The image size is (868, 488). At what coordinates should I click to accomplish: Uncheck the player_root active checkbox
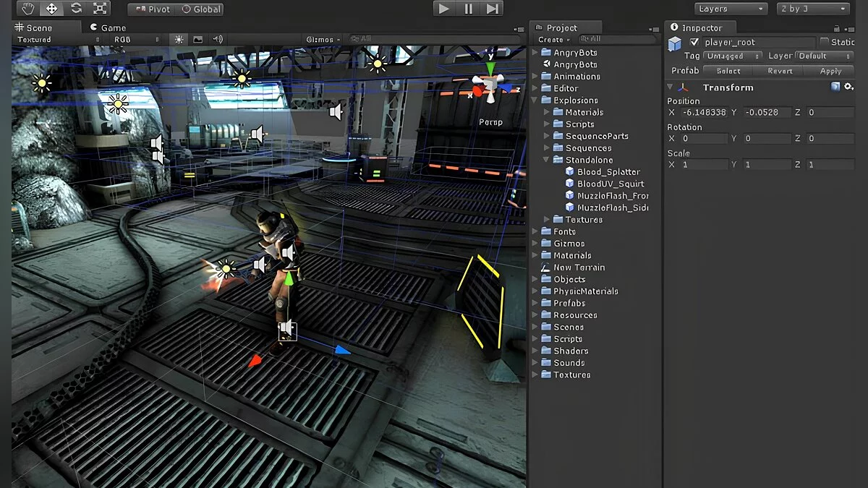point(694,42)
